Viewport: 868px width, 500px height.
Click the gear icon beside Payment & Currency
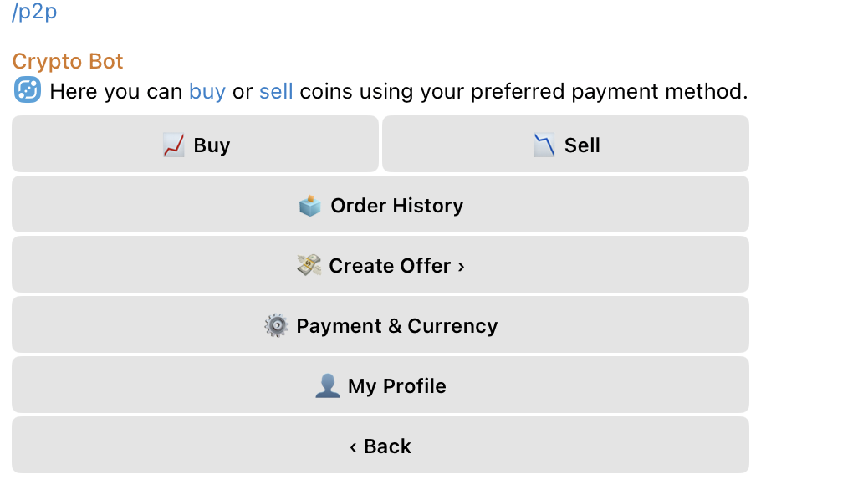coord(277,326)
